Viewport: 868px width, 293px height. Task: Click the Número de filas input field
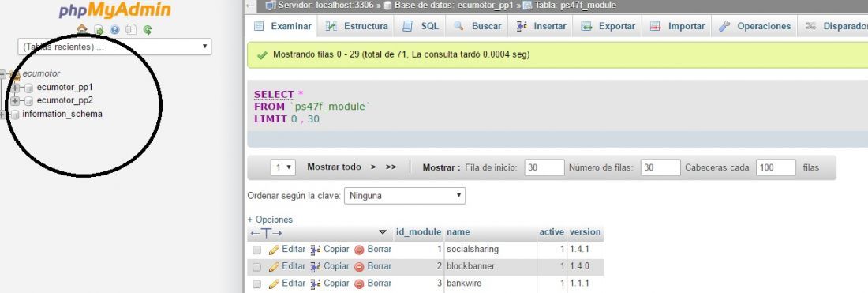[660, 167]
